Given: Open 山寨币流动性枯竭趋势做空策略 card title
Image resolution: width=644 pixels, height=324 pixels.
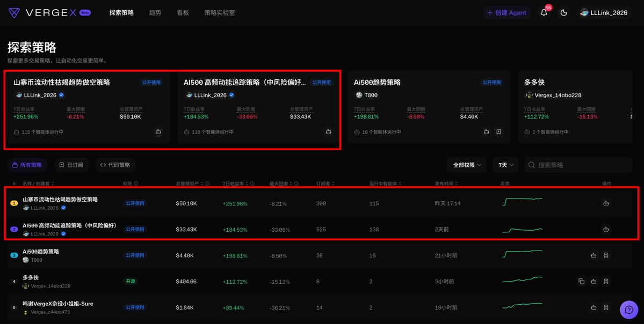Looking at the screenshot, I should click(62, 83).
